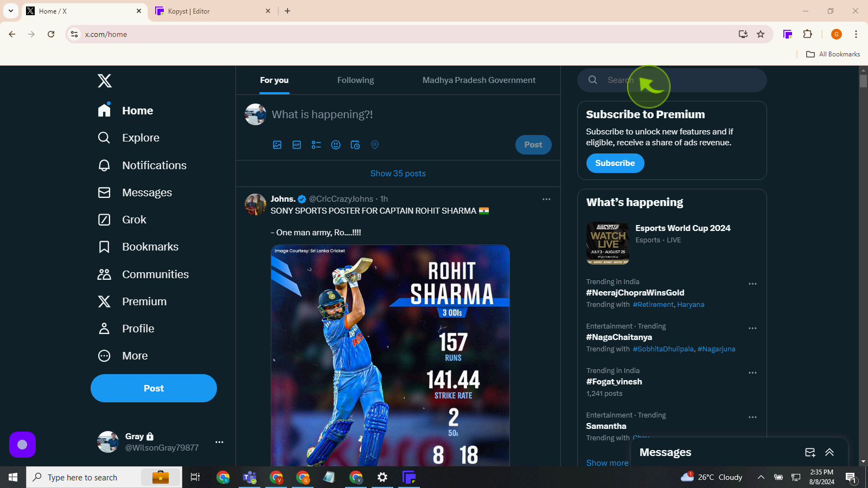Switch to the Following tab
Viewport: 868px width, 488px height.
pos(356,80)
